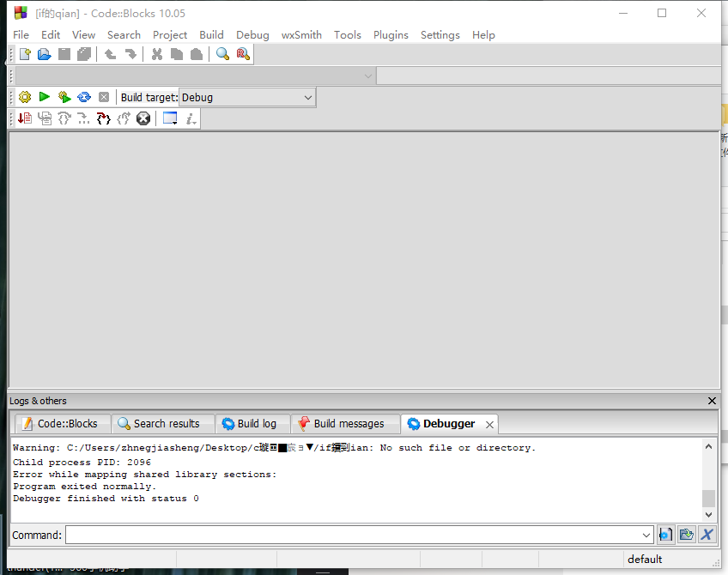Open the Build menu
Image resolution: width=728 pixels, height=575 pixels.
(x=211, y=35)
